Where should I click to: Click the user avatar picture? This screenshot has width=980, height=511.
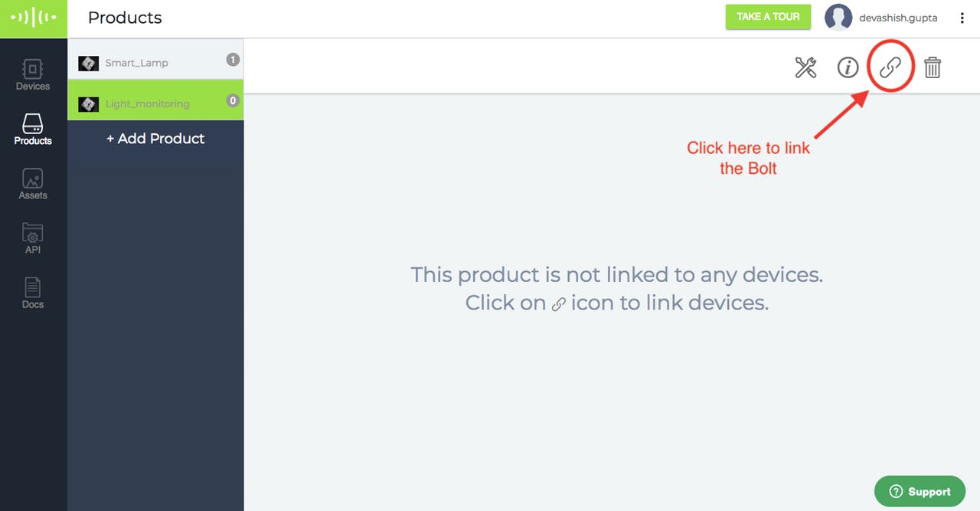pos(838,18)
